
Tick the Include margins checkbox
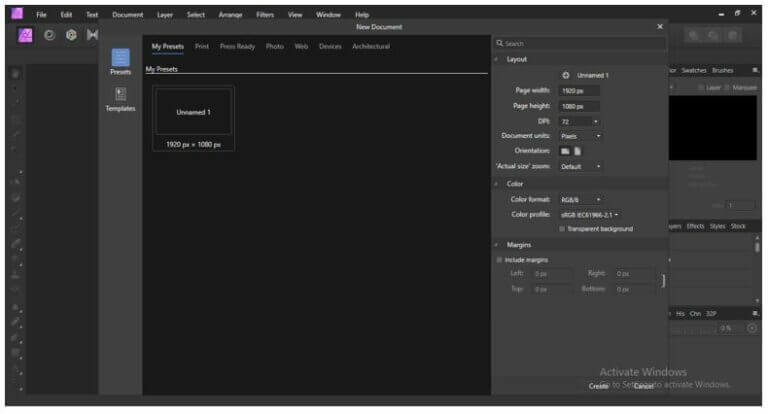click(500, 259)
